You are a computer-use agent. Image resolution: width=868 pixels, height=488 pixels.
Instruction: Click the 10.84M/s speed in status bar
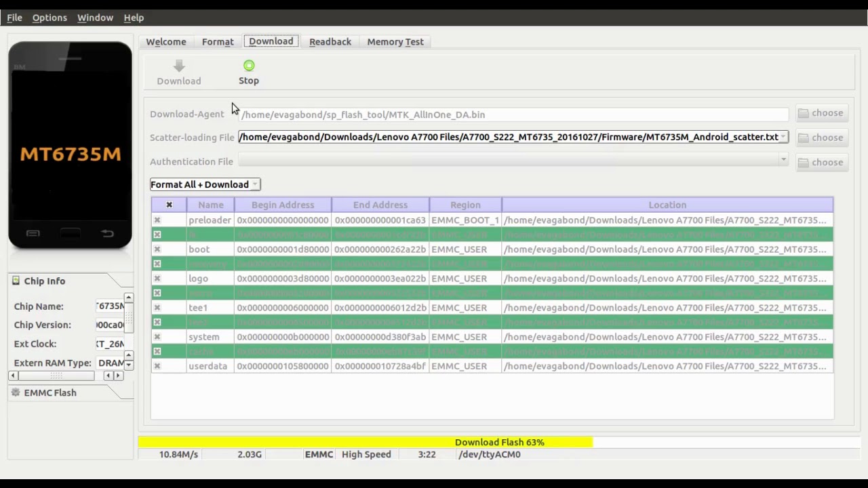(178, 455)
